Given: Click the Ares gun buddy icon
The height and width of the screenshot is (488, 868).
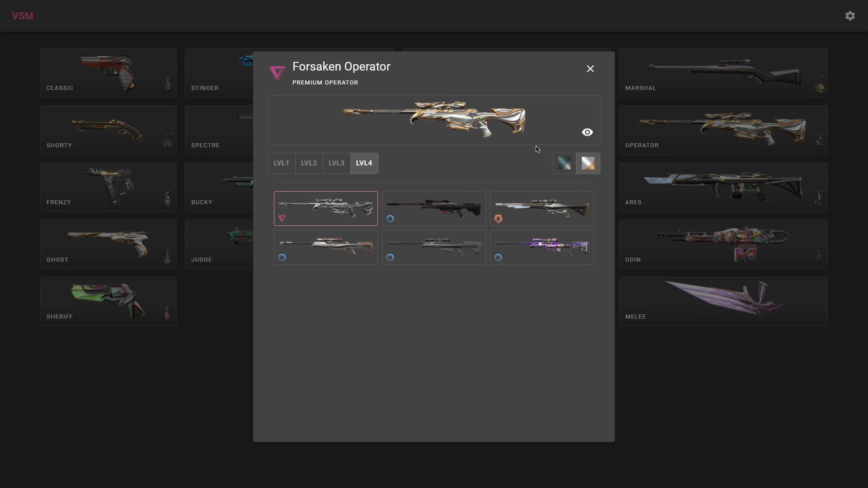Looking at the screenshot, I should click(x=819, y=198).
